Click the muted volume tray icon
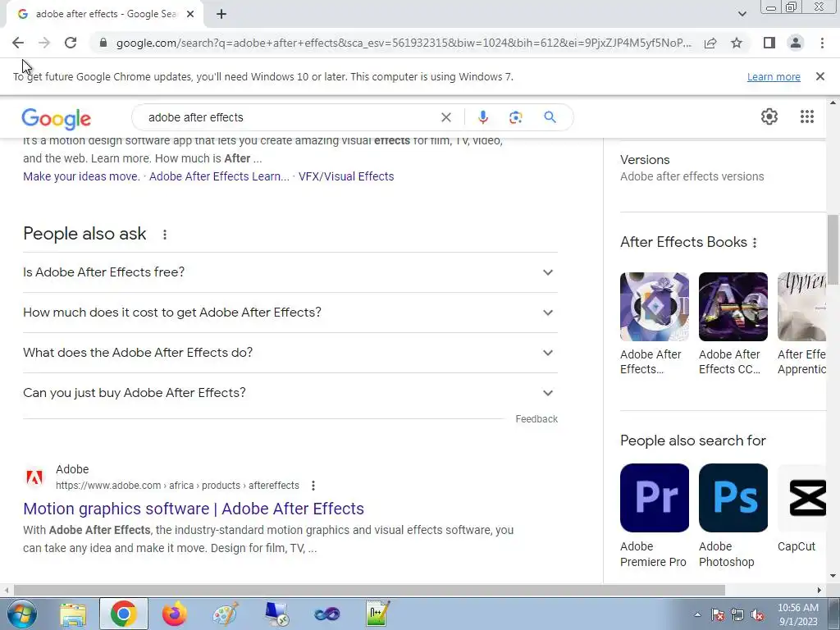The height and width of the screenshot is (630, 840). pyautogui.click(x=757, y=615)
